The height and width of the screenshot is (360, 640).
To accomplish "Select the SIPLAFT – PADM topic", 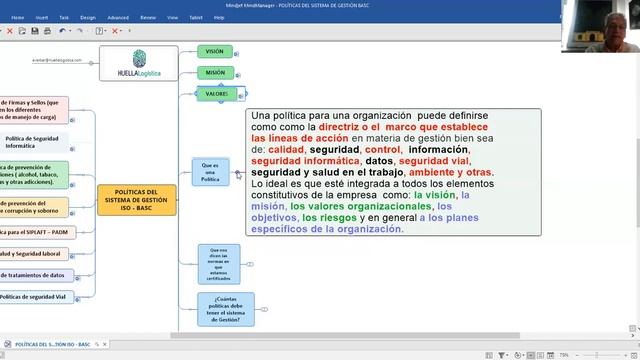I will coord(38,232).
